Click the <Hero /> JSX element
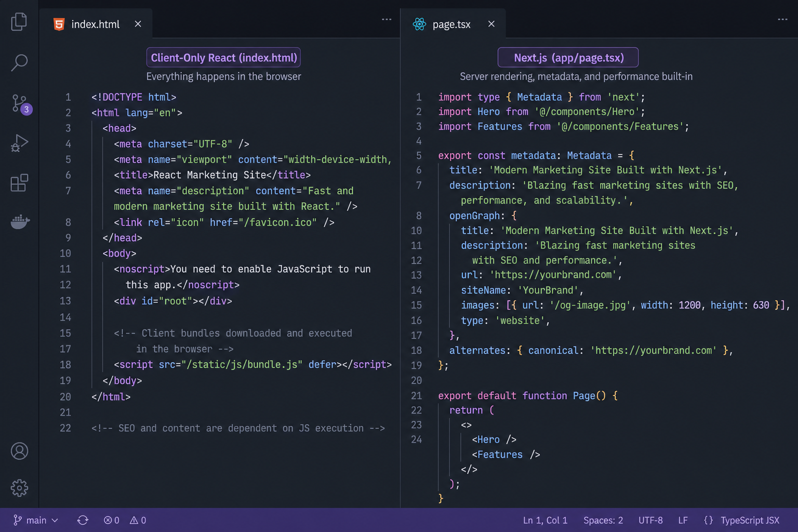The image size is (798, 532). 494,440
